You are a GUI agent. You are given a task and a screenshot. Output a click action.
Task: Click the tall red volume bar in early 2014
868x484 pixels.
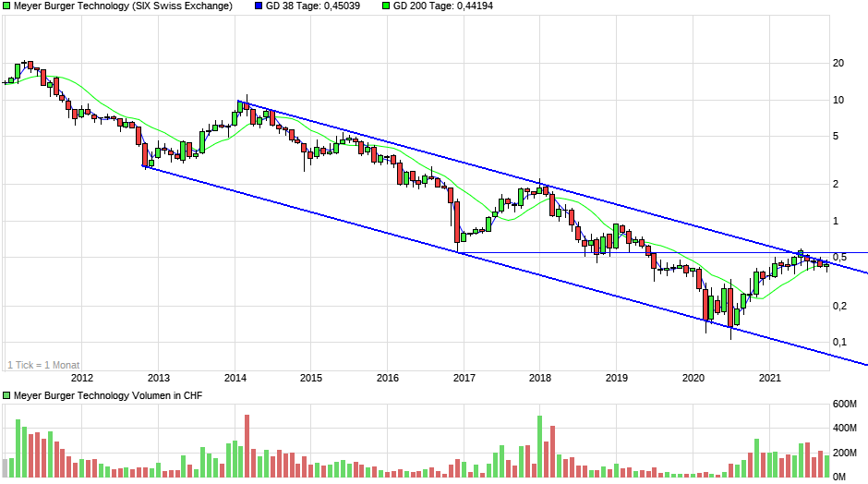247,446
